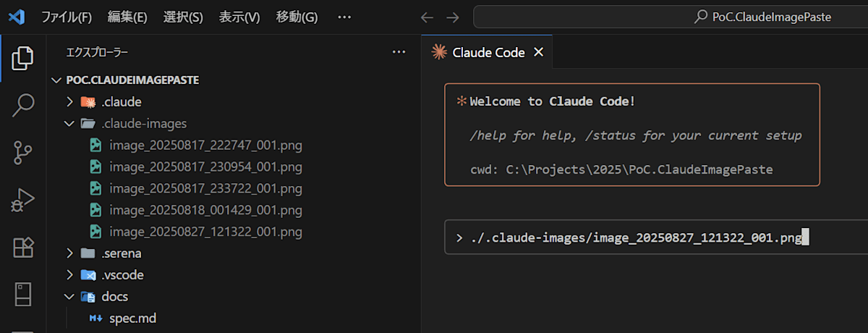Click the .claude folder icon

88,101
